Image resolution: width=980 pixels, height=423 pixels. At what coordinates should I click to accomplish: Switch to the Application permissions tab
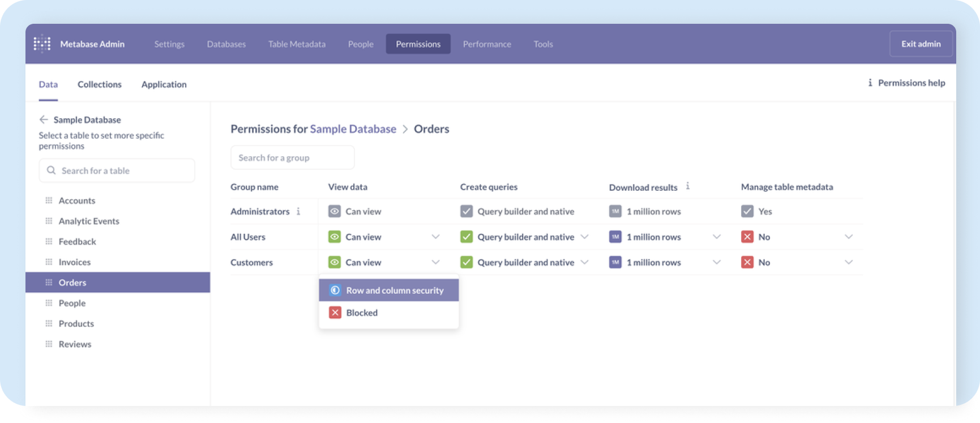pos(164,84)
